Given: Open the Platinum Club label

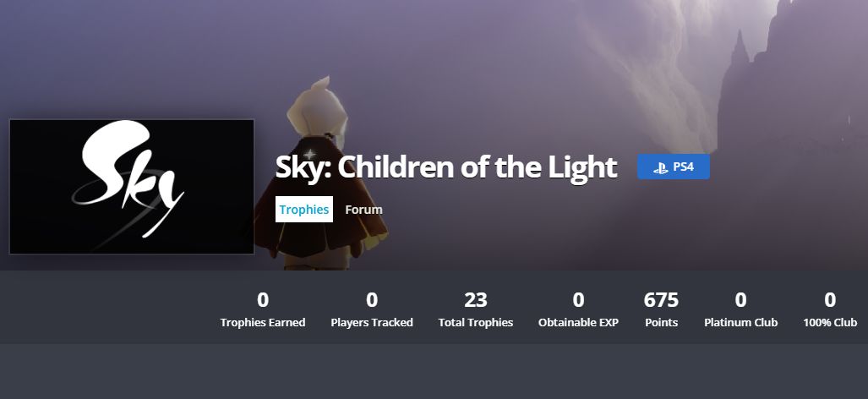Looking at the screenshot, I should [x=741, y=322].
